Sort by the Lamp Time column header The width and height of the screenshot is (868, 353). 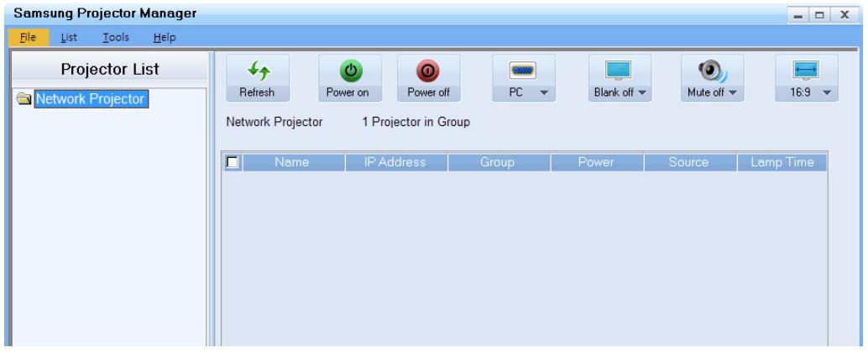tap(782, 162)
